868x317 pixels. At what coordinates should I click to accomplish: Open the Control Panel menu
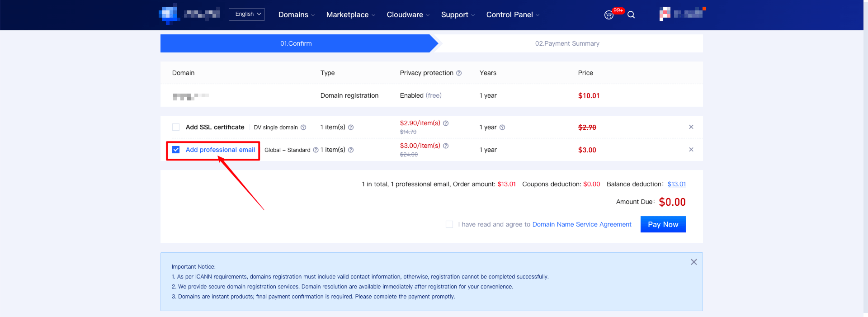[513, 15]
